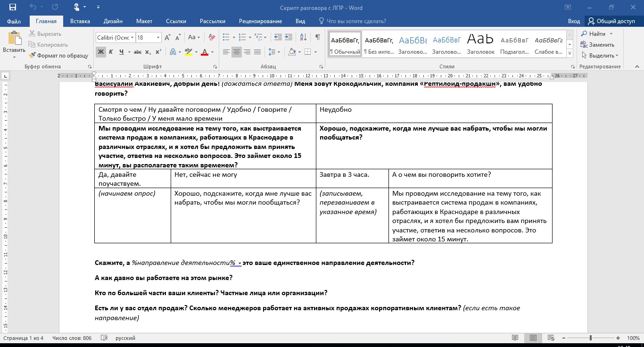Open the line spacing dropdown
644x347 pixels.
pos(274,52)
